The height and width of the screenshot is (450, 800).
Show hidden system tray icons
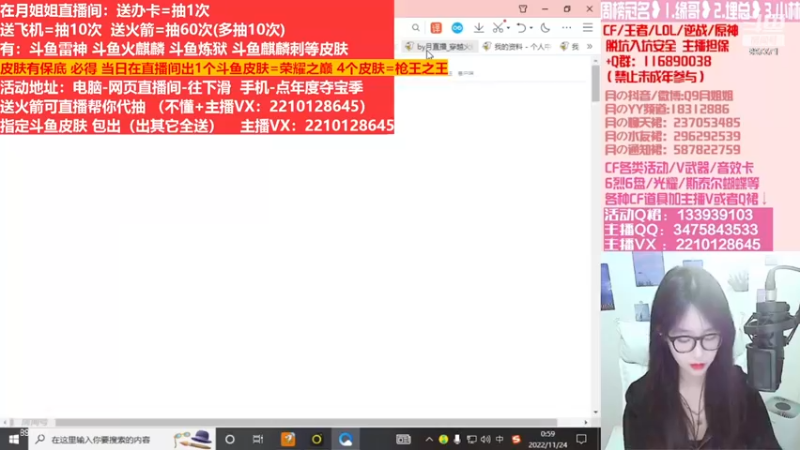[x=429, y=439]
